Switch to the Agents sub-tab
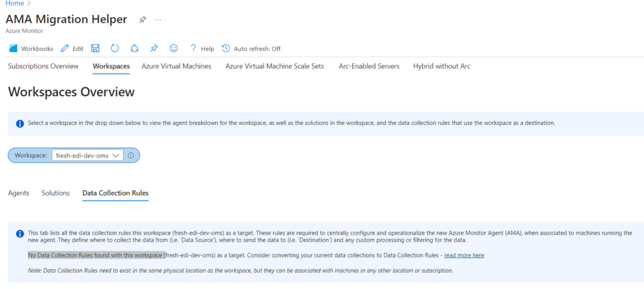This screenshot has width=644, height=289. coord(18,193)
